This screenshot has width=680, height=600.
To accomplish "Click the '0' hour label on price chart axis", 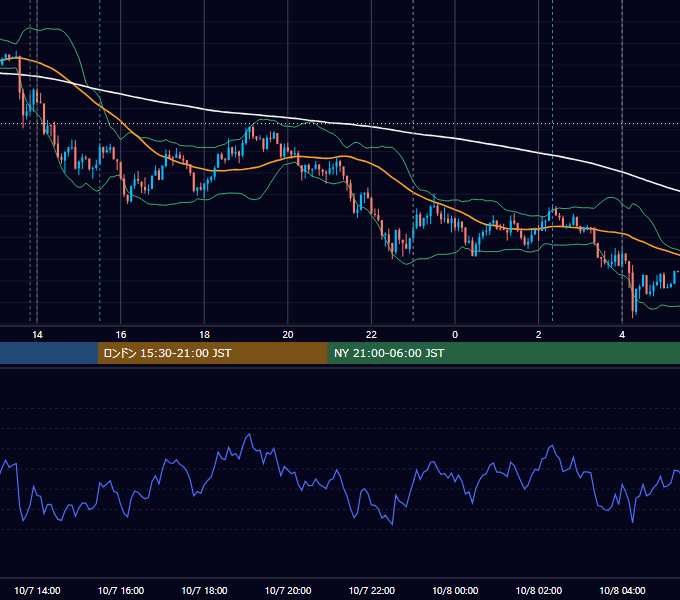I will [x=455, y=335].
